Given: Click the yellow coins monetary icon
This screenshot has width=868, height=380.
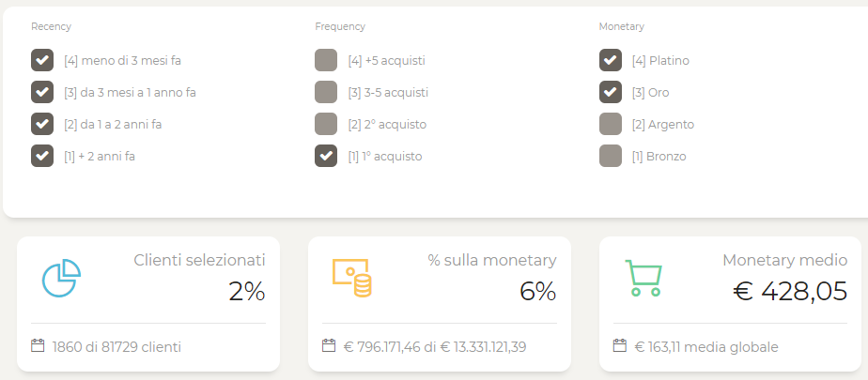Looking at the screenshot, I should (x=352, y=278).
